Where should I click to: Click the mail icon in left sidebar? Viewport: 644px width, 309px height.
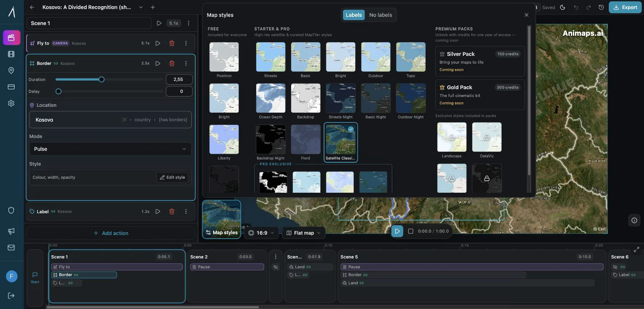point(11,247)
